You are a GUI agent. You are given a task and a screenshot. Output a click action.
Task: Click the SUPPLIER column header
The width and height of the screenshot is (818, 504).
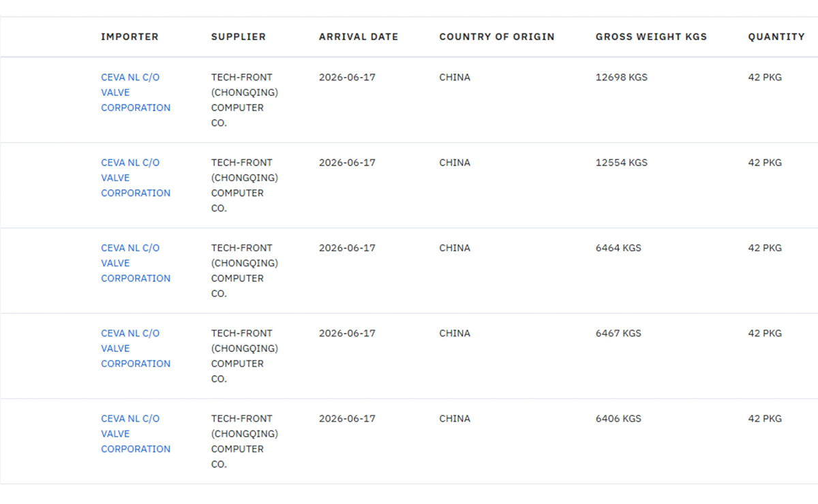coord(239,37)
